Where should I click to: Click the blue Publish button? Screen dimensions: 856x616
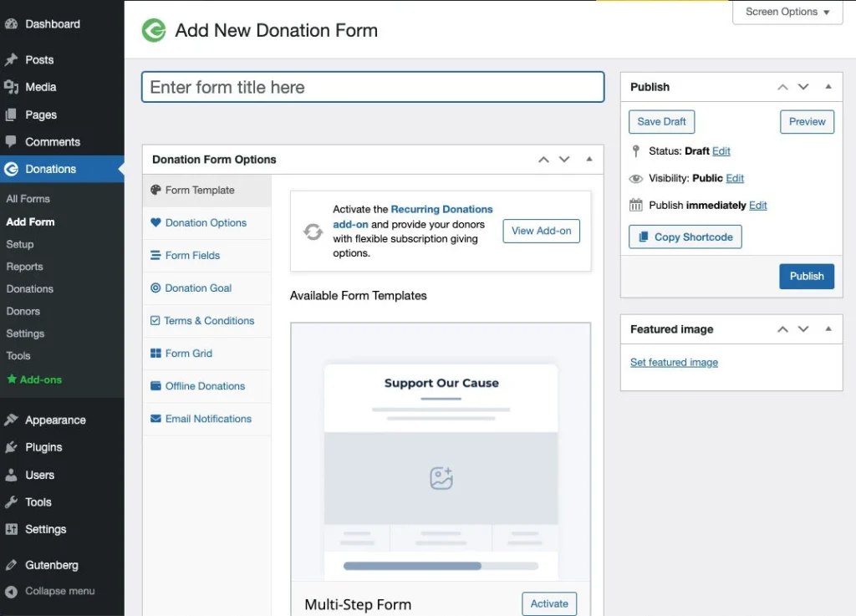coord(807,276)
